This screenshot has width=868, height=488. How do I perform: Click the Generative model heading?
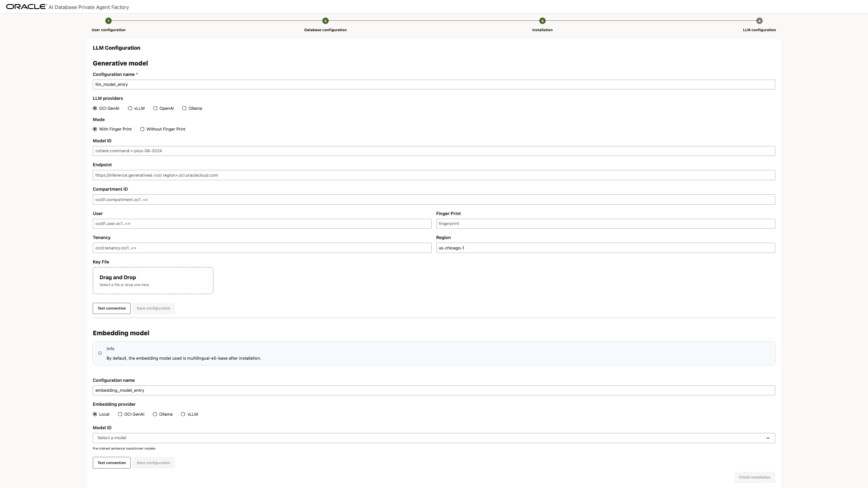[x=120, y=63]
